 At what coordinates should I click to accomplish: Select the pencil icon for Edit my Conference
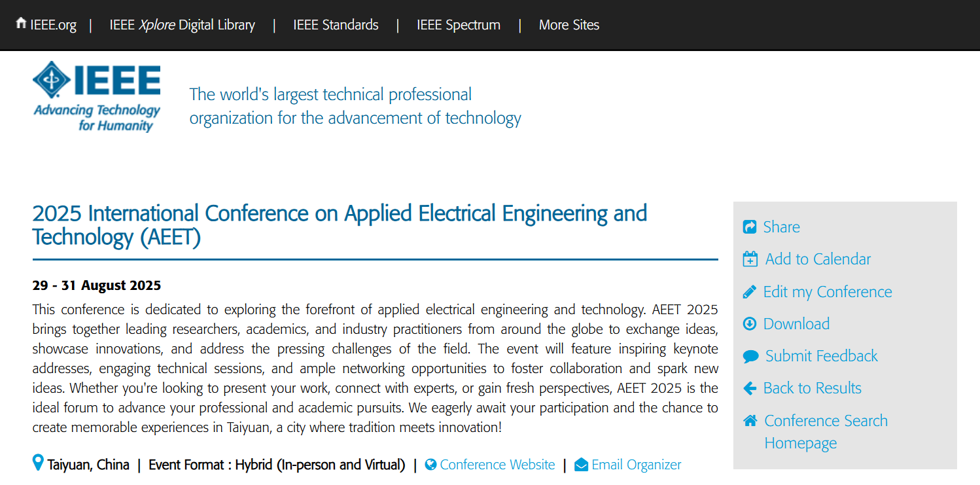pos(750,291)
